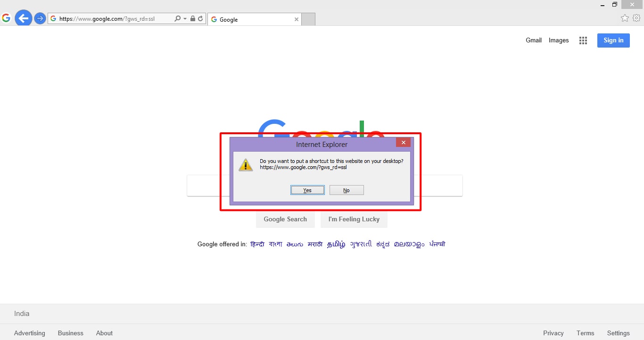Close the Internet Explorer dialog box
644x340 pixels.
403,142
